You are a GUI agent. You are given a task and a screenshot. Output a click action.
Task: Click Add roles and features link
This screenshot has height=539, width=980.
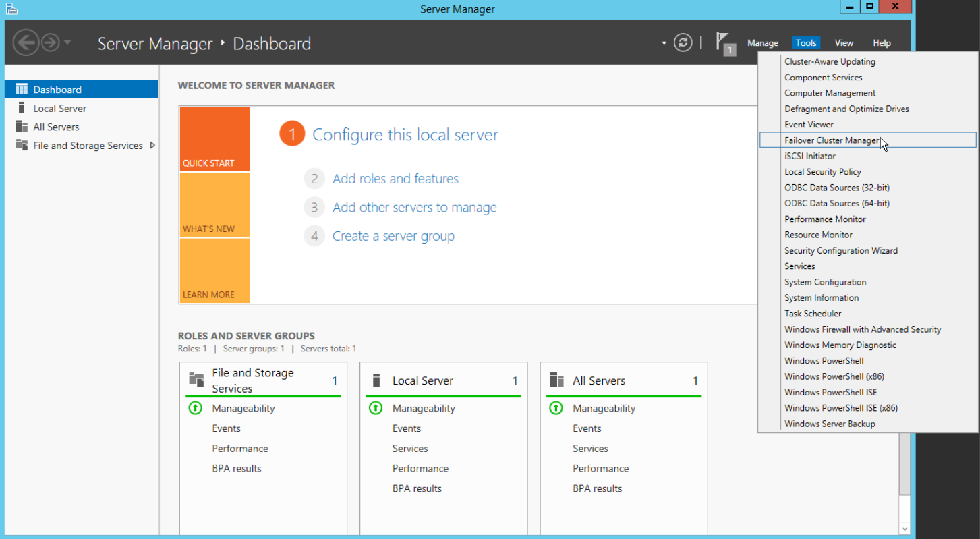coord(395,179)
